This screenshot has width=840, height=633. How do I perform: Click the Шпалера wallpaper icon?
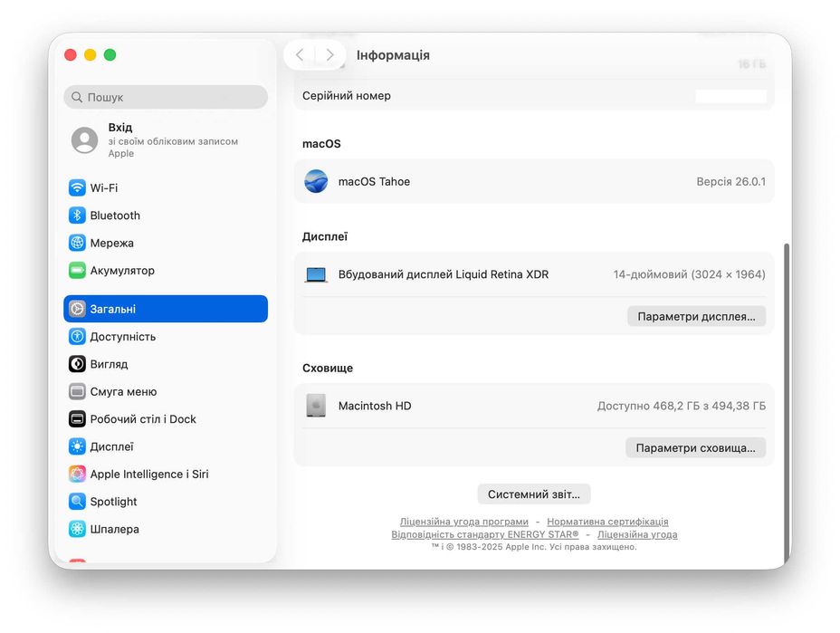click(x=77, y=529)
